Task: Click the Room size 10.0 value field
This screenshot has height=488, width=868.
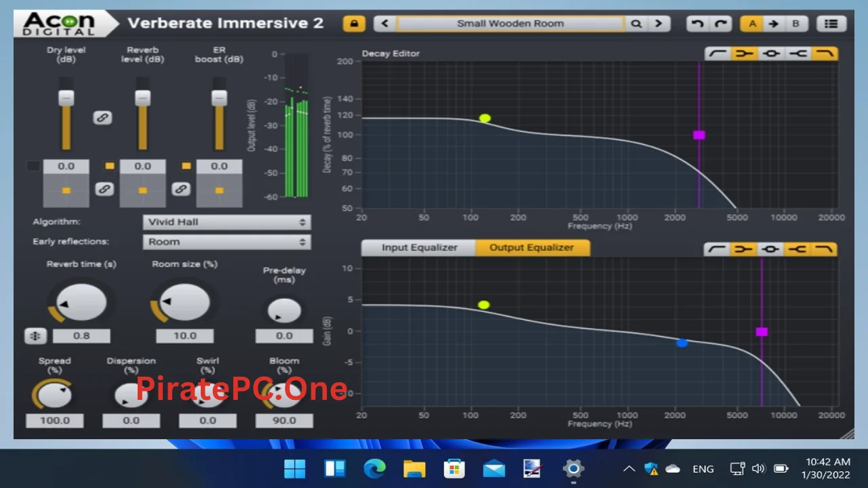Action: click(x=184, y=335)
